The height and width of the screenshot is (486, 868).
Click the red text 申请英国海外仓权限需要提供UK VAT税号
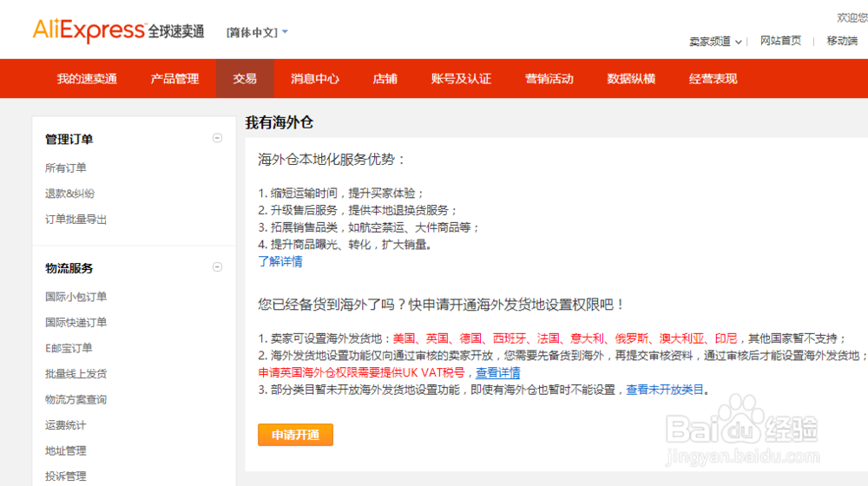pyautogui.click(x=361, y=372)
